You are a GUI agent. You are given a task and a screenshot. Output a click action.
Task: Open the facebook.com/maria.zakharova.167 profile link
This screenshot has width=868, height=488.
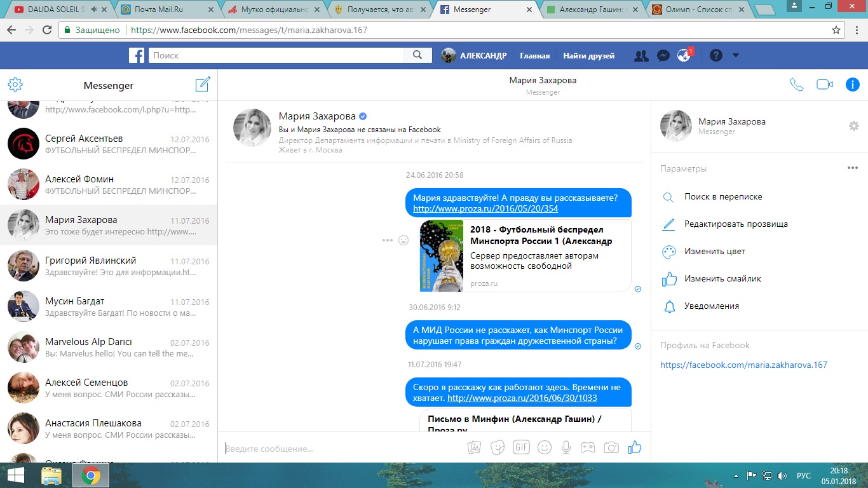pos(743,365)
